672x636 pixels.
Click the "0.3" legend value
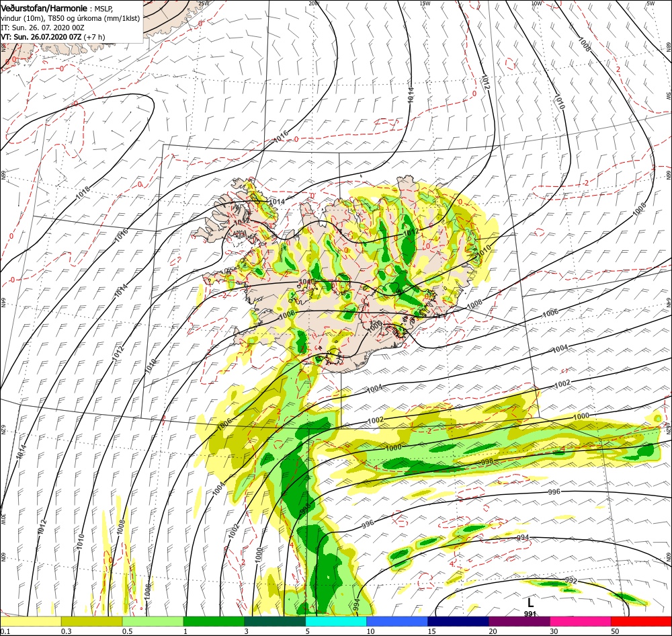pos(67,631)
